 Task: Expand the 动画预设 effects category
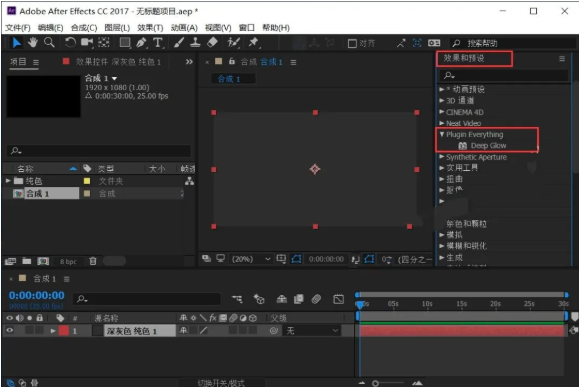tap(442, 89)
